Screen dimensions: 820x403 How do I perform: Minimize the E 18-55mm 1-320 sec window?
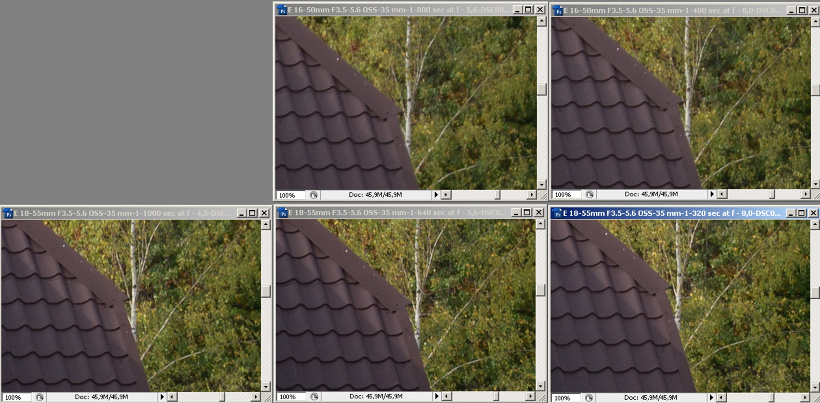coord(789,213)
